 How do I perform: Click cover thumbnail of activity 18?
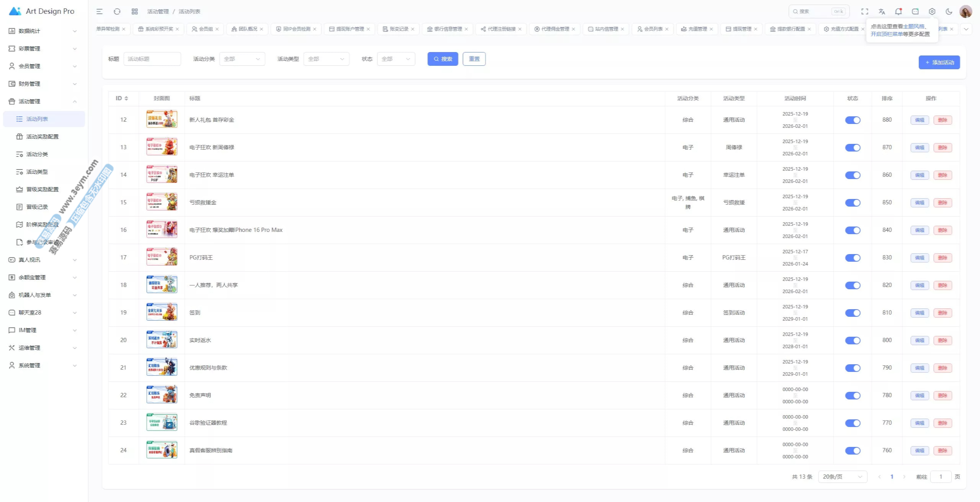tap(162, 285)
